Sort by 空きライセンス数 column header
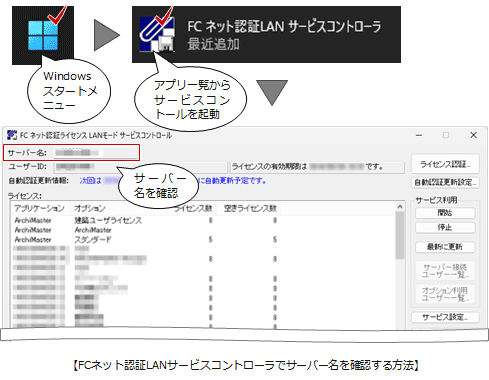 click(249, 208)
